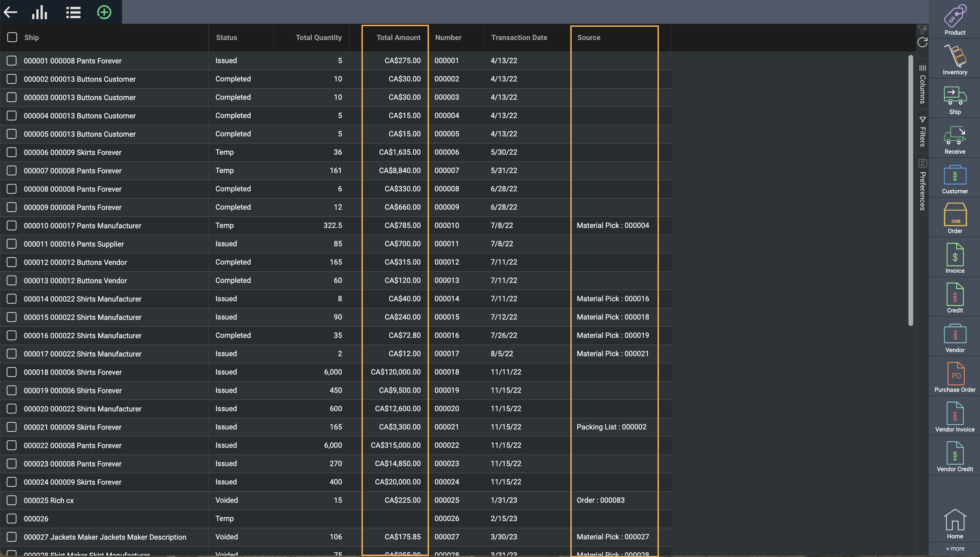The height and width of the screenshot is (557, 980).
Task: Click the back arrow icon
Action: pyautogui.click(x=10, y=12)
